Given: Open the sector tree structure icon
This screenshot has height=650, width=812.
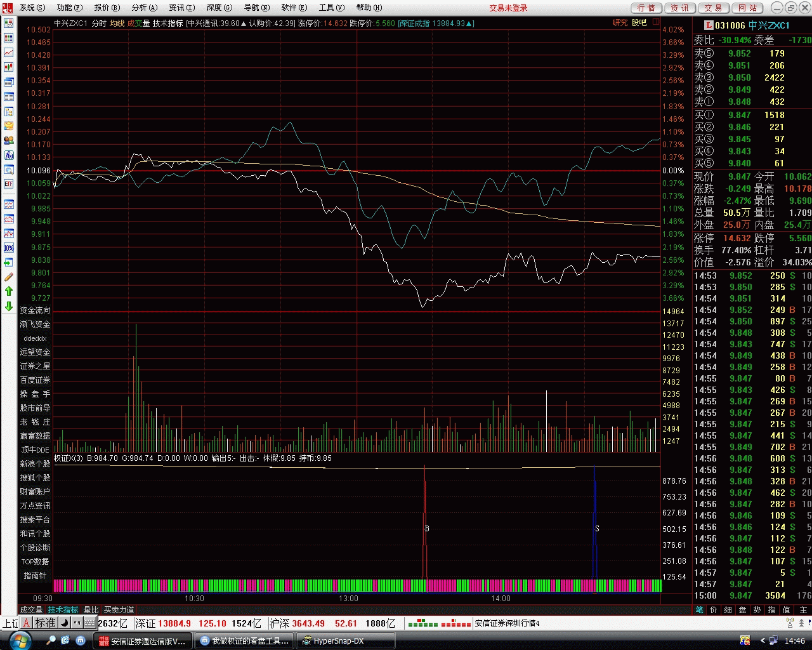Looking at the screenshot, I should click(x=9, y=112).
